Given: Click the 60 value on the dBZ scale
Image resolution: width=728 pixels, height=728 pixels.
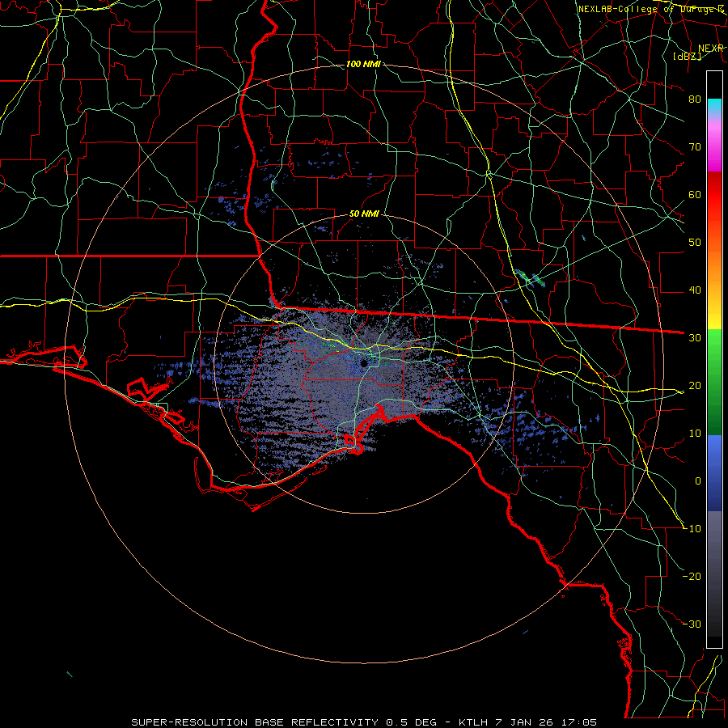Looking at the screenshot, I should coord(695,194).
